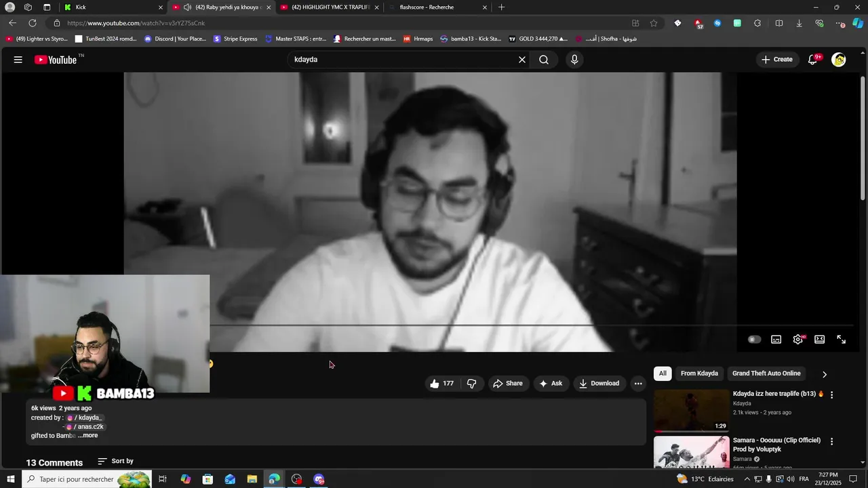Open the ad blocker extension with 57 badge
This screenshot has width=868, height=488.
point(698,23)
